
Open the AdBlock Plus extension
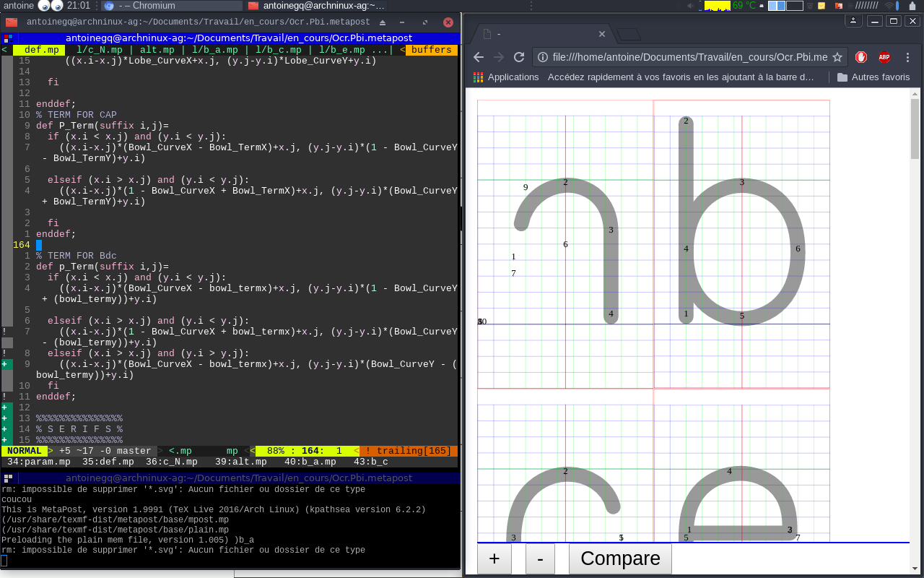point(884,57)
